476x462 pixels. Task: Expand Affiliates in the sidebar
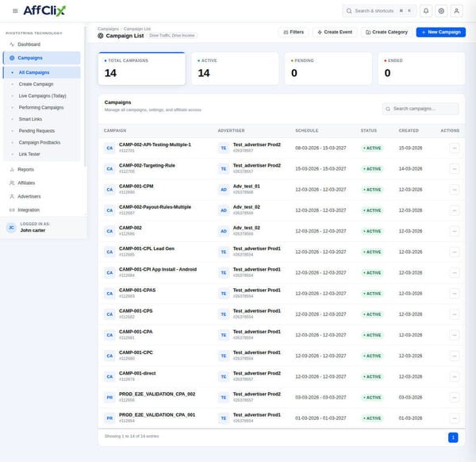point(41,183)
